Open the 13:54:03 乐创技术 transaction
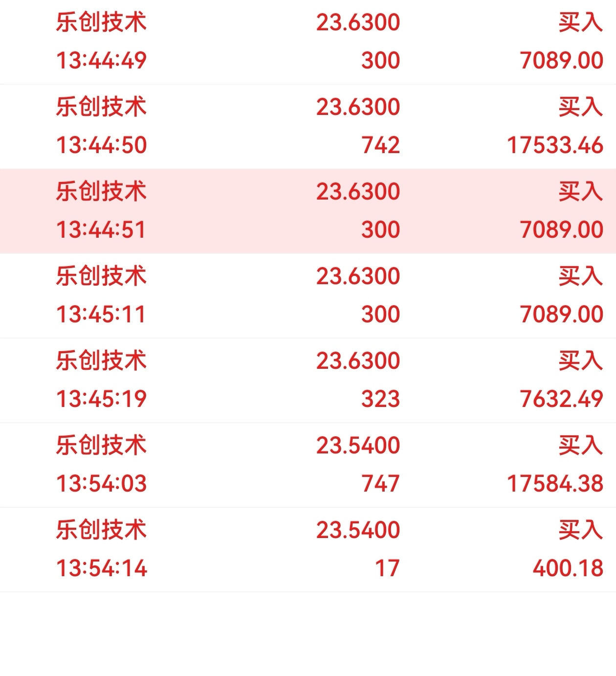 tap(308, 465)
